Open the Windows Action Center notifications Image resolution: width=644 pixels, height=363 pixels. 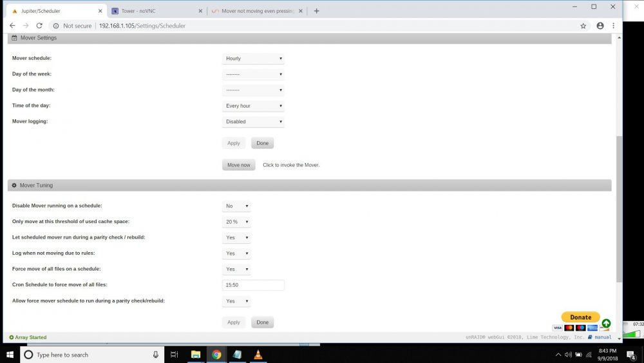tap(631, 355)
